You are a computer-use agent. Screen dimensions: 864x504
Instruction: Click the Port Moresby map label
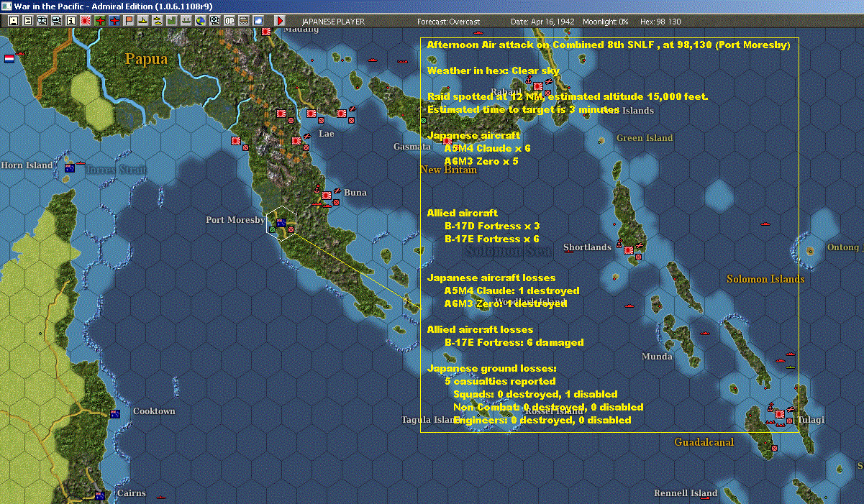pyautogui.click(x=235, y=220)
